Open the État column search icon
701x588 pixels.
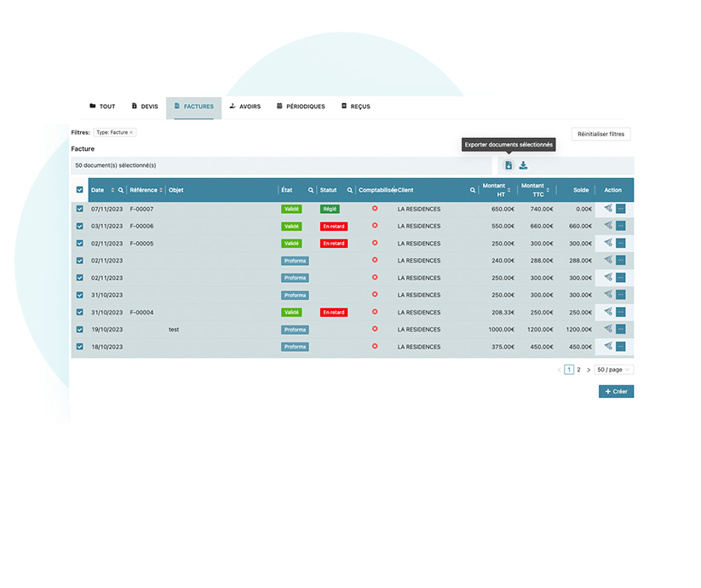coord(311,190)
